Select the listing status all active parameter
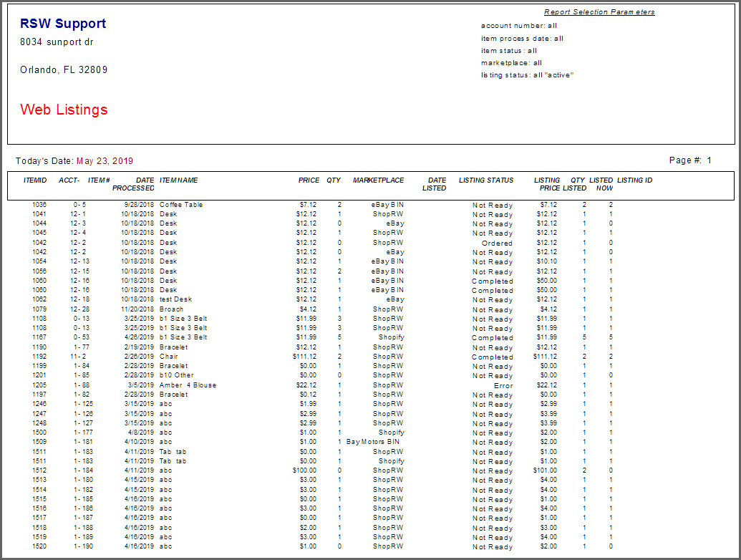This screenshot has height=560, width=741. [528, 74]
